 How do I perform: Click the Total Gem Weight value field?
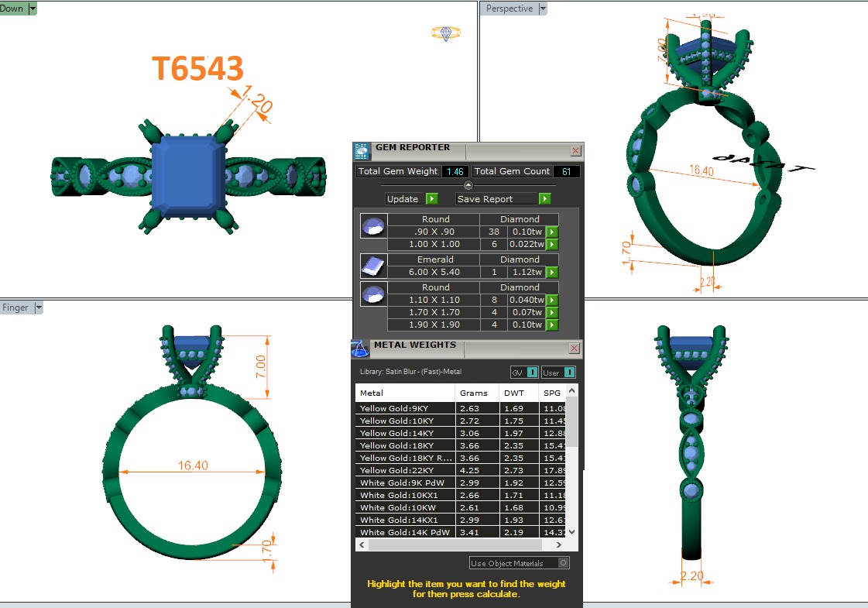[x=455, y=171]
